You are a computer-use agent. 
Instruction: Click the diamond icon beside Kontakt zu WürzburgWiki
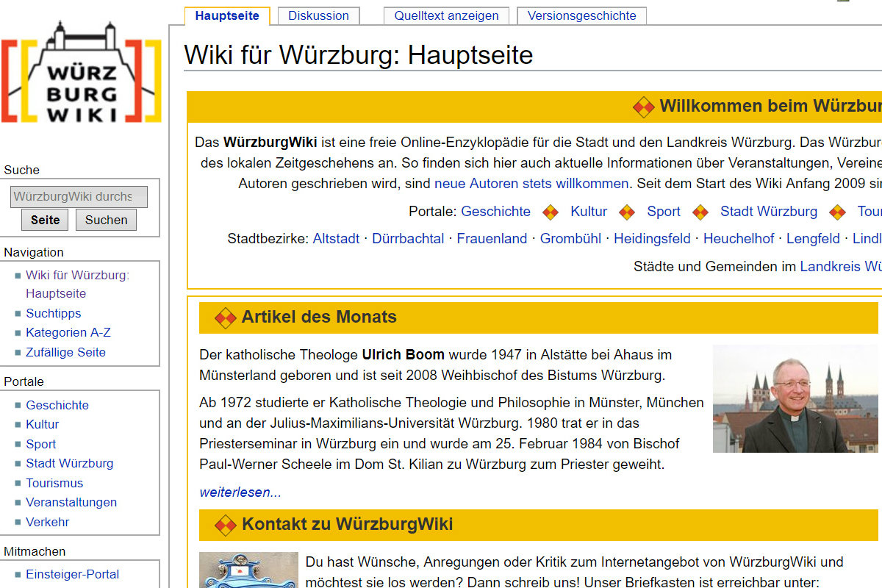point(225,525)
